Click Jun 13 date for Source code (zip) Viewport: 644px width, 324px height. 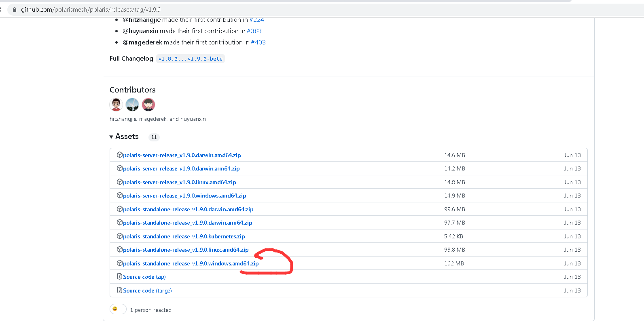tap(572, 277)
